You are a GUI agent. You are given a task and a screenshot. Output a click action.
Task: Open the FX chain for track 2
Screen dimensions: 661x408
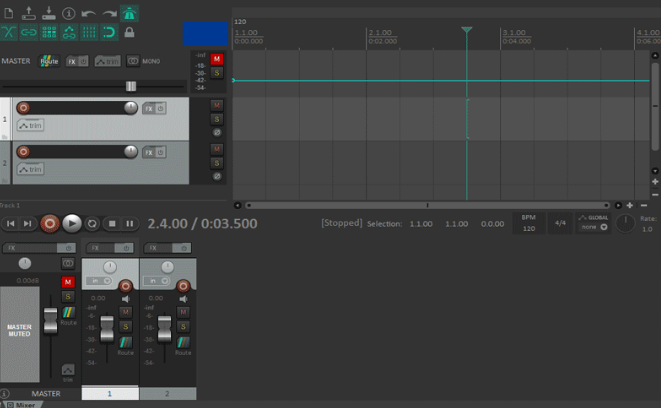[149, 153]
